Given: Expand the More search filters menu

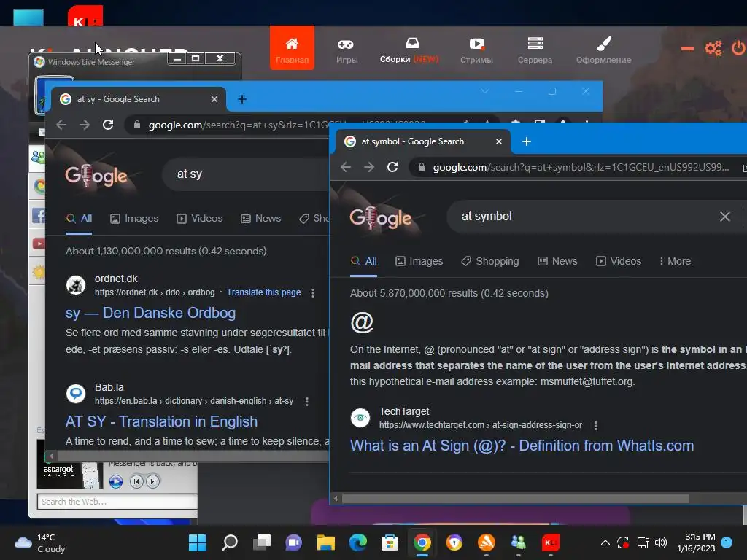Looking at the screenshot, I should [x=675, y=261].
